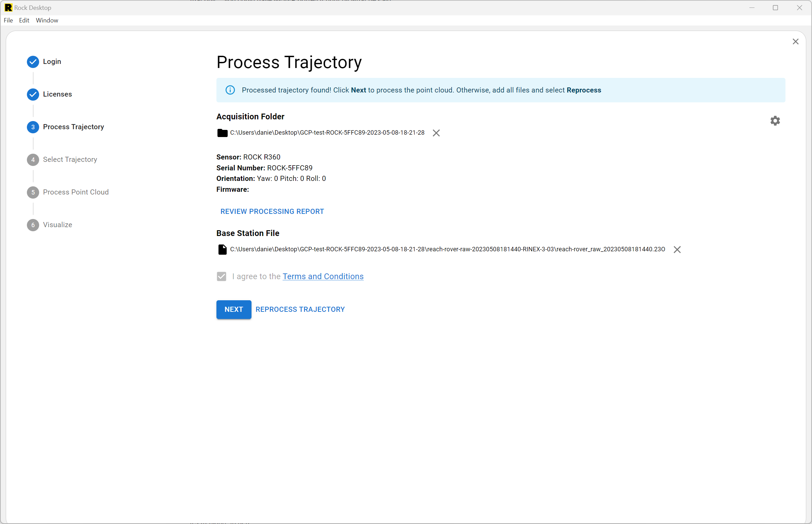Click step 5 circle for Process Point Cloud

point(33,192)
